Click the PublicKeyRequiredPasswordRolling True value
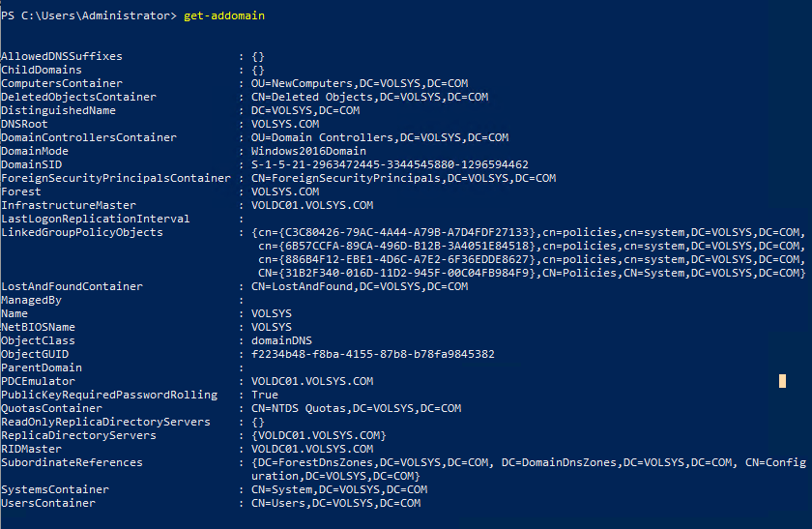The image size is (812, 529). [x=264, y=395]
